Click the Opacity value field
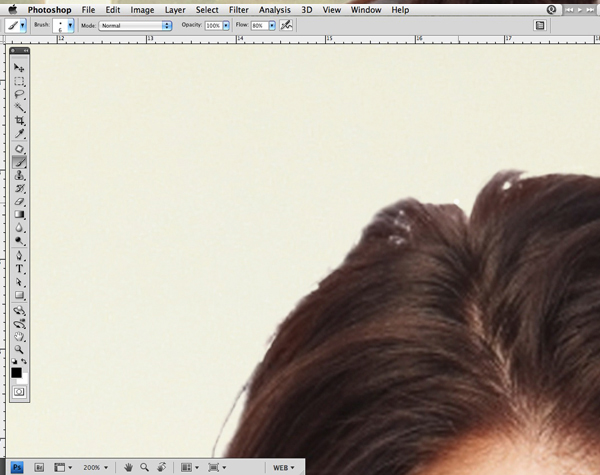 point(215,25)
